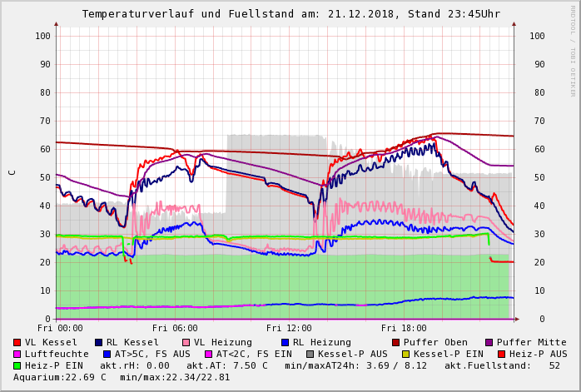Click the Fri 12:00 time axis label
The image size is (581, 392).
click(288, 329)
